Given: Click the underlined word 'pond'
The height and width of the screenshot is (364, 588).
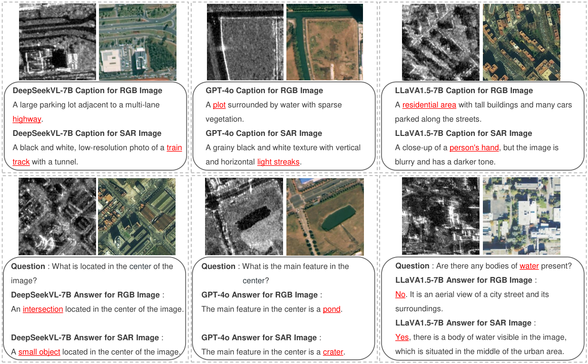Looking at the screenshot, I should click(332, 309).
